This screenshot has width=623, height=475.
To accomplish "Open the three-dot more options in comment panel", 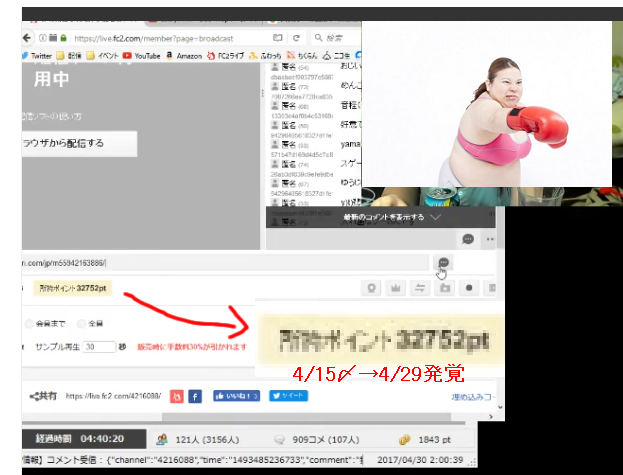I will [490, 239].
